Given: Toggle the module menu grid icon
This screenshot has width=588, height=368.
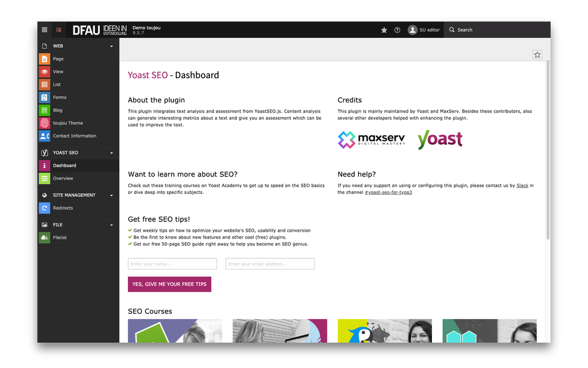Looking at the screenshot, I should tap(45, 30).
